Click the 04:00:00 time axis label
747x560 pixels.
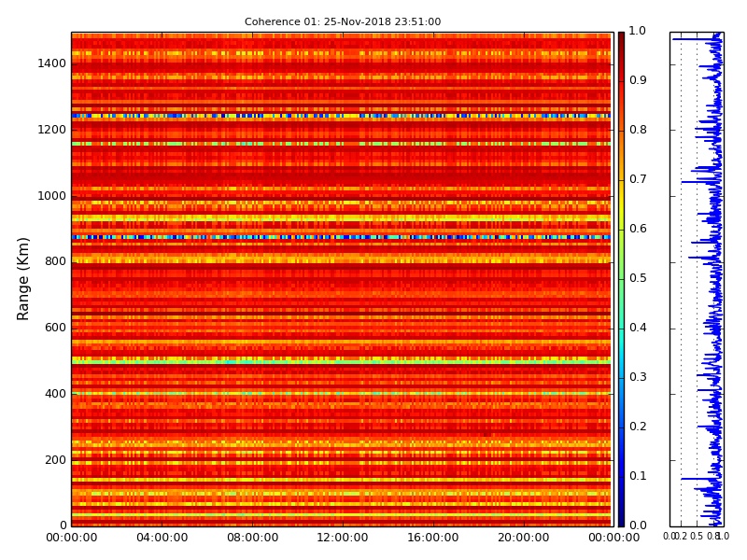point(162,538)
